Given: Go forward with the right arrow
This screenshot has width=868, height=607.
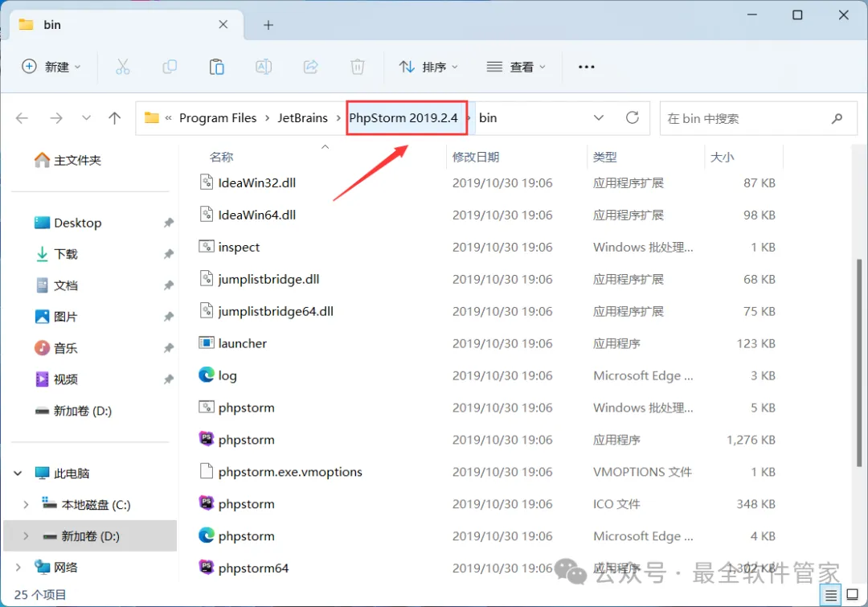Looking at the screenshot, I should (56, 118).
